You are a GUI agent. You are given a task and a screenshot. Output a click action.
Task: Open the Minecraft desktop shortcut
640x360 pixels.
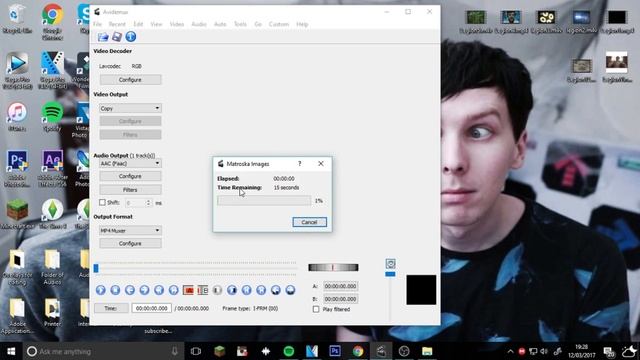coord(17,214)
